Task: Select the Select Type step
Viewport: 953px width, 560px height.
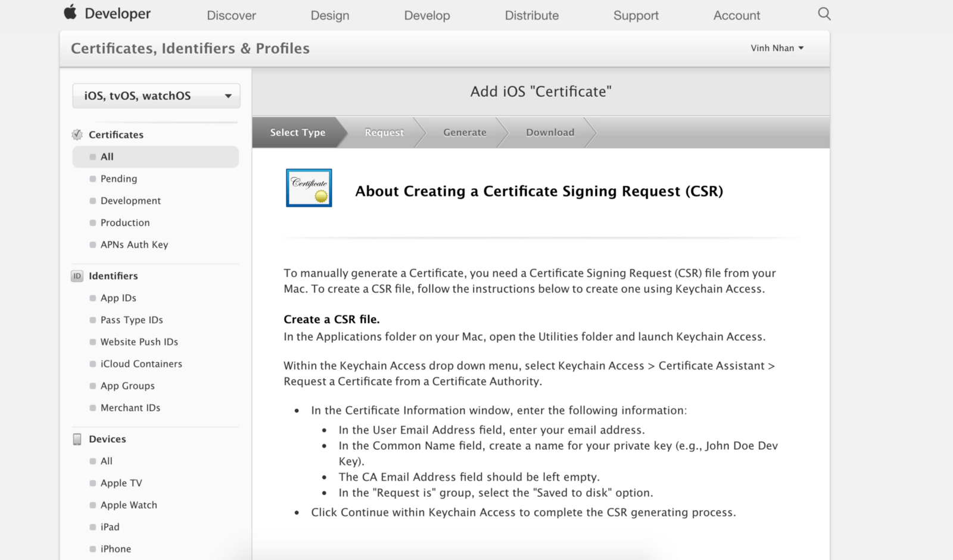Action: (x=298, y=132)
